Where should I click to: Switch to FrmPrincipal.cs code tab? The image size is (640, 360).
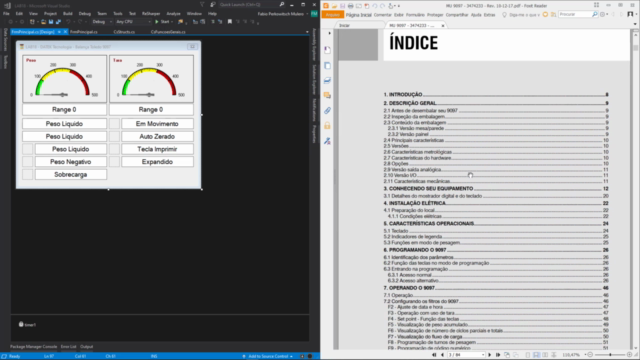point(84,32)
